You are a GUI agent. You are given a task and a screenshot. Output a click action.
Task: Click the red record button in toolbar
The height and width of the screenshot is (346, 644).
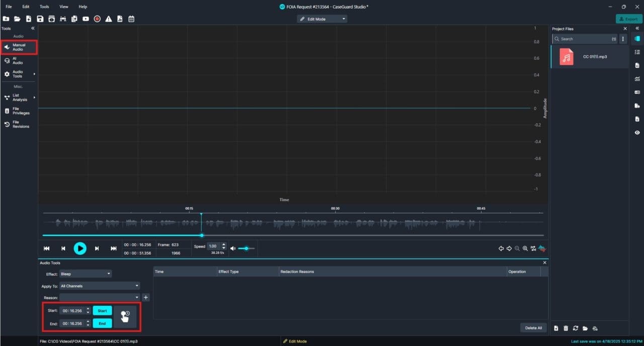point(97,19)
